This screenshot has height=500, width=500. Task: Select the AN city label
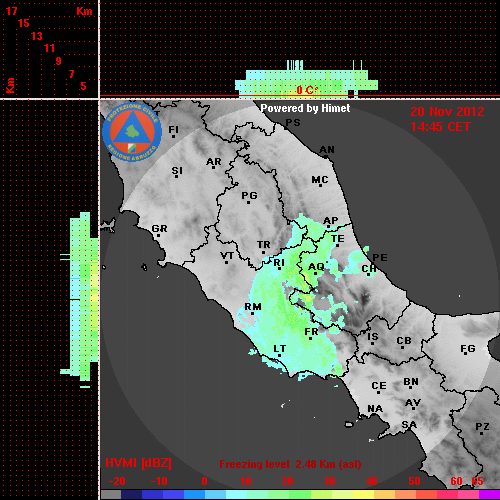pyautogui.click(x=327, y=150)
